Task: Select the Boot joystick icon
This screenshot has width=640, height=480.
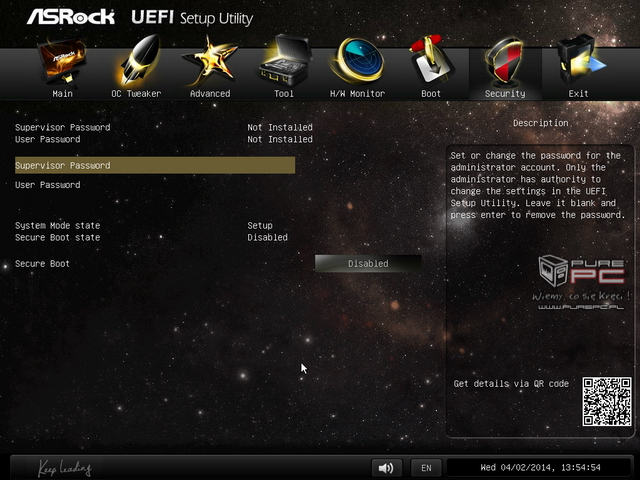Action: pos(431,60)
